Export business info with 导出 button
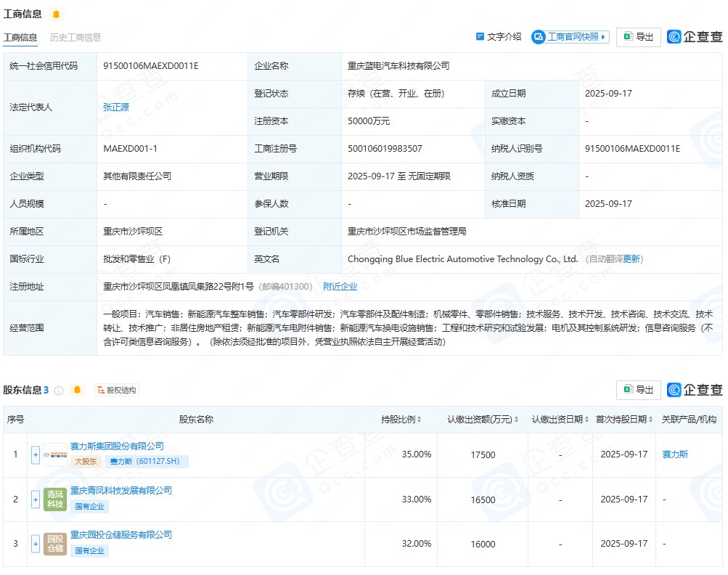The height and width of the screenshot is (575, 728). (639, 37)
